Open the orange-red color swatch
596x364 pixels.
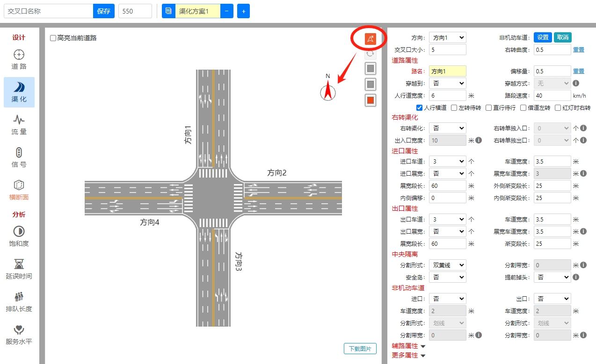pos(371,100)
